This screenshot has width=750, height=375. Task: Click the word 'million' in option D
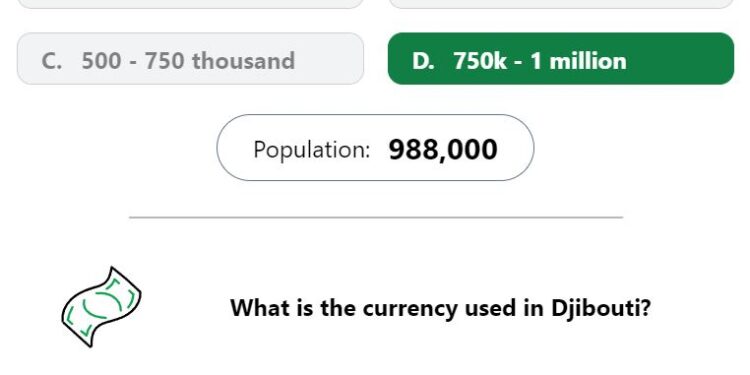(588, 61)
